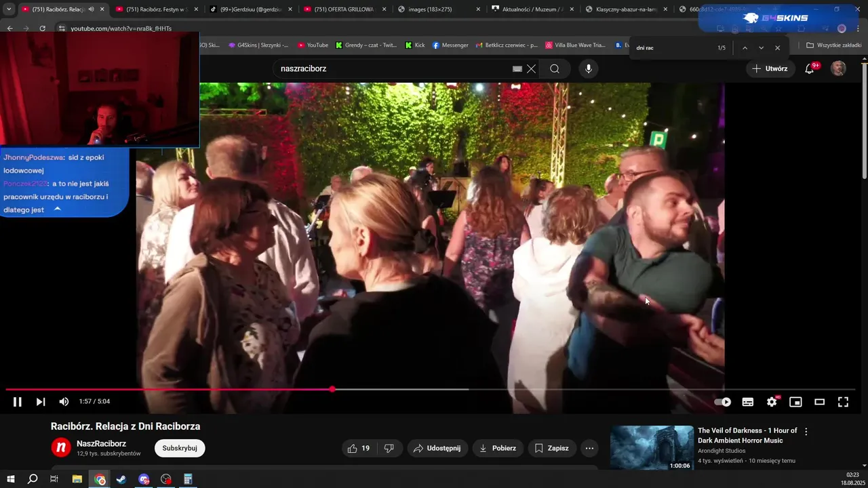Open the account avatar menu
The image size is (868, 488).
click(x=839, y=68)
